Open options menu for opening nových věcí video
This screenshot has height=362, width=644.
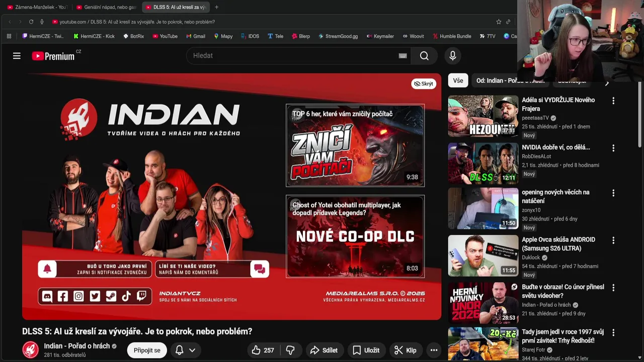(x=613, y=193)
